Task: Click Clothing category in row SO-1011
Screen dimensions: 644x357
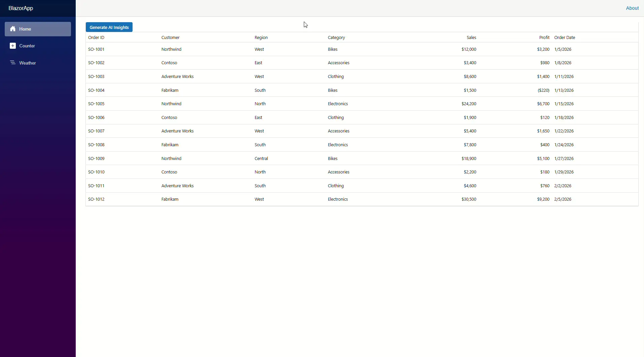Action: pos(336,186)
